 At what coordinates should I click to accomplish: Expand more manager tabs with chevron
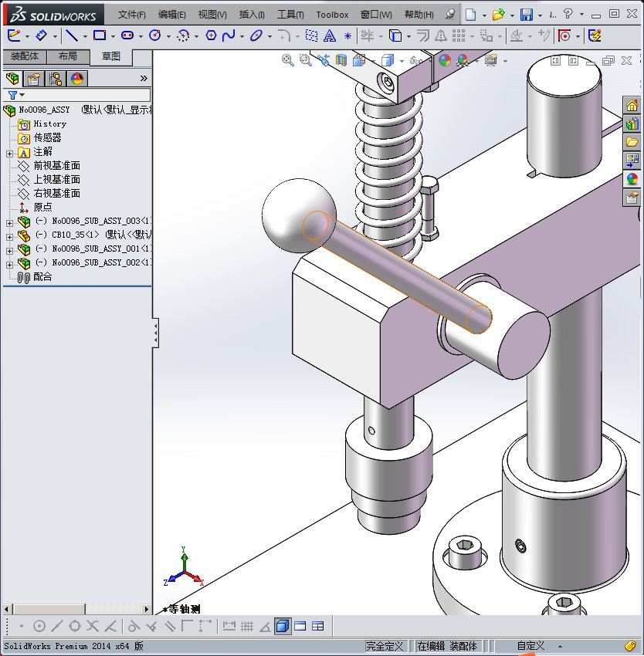144,78
